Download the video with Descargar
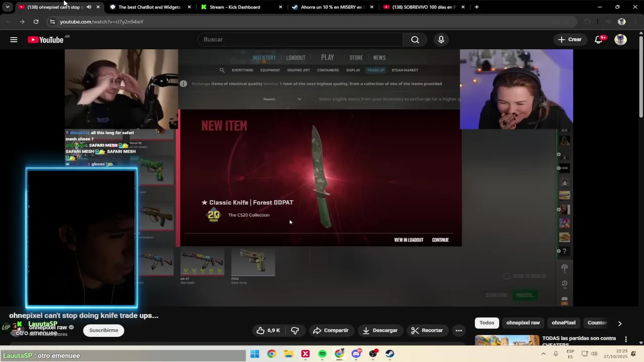Screen dimensions: 644x362 [380, 330]
